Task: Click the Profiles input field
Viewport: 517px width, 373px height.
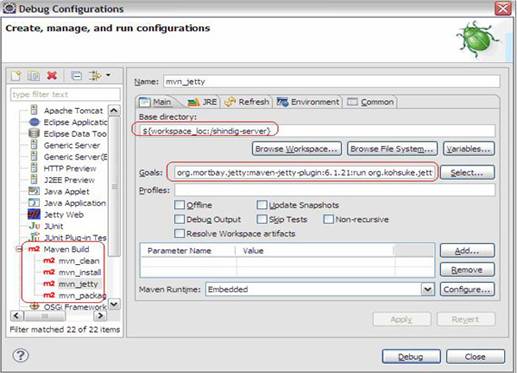Action: [x=335, y=190]
